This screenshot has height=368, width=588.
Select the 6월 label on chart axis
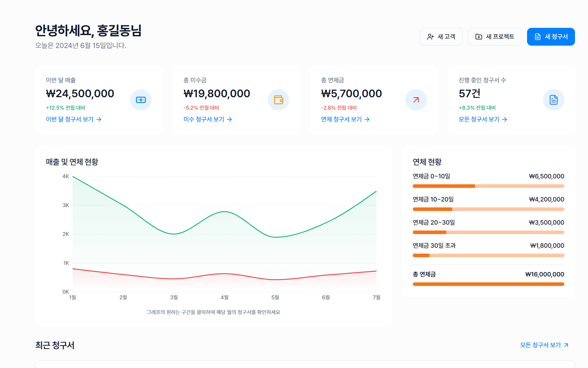326,297
